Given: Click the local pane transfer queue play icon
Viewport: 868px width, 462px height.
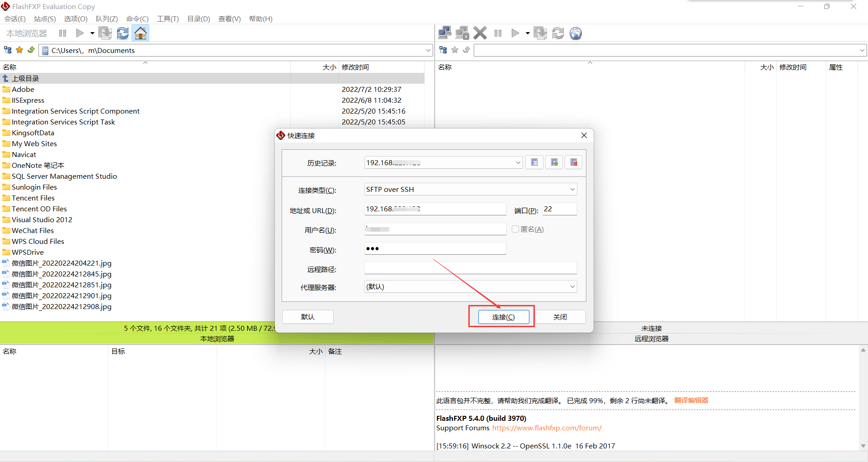Looking at the screenshot, I should (x=80, y=33).
